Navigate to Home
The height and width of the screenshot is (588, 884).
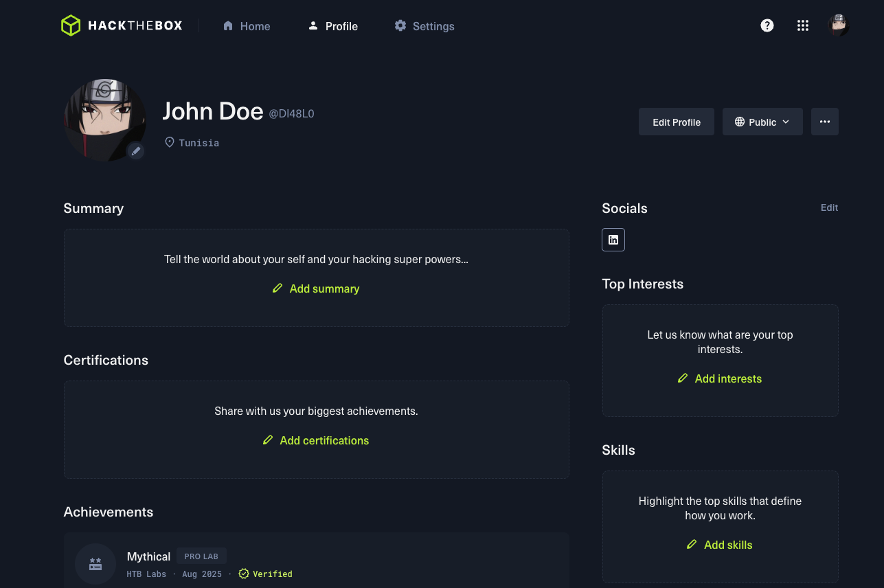(246, 25)
